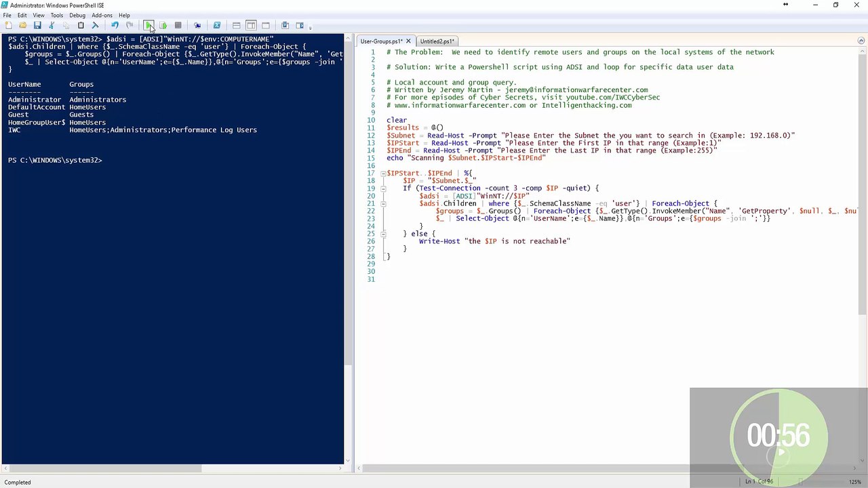Open the Add-ons menu
The height and width of the screenshot is (488, 868).
click(102, 15)
